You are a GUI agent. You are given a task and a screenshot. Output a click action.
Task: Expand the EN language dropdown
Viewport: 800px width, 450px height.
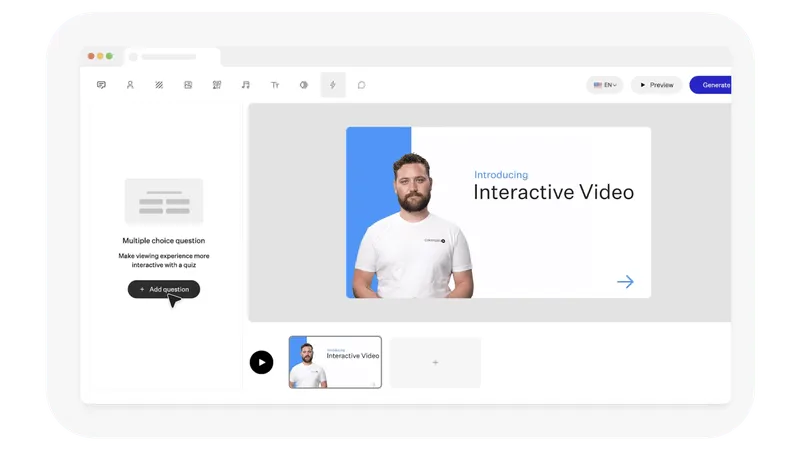click(x=605, y=85)
